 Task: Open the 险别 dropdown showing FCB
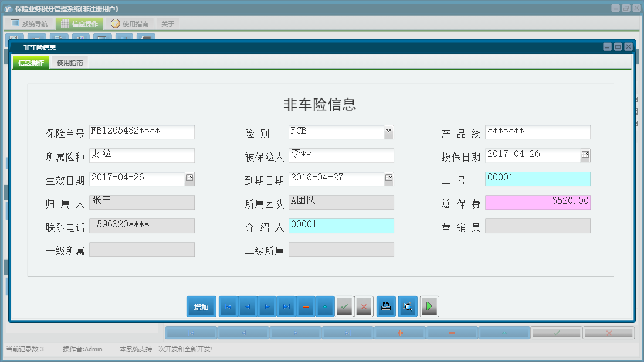tap(388, 132)
